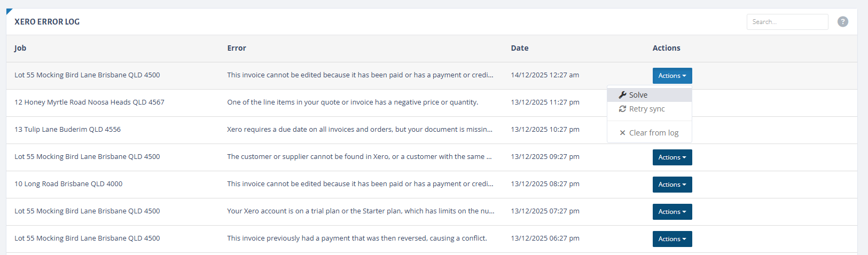Click the blue corner marker above Xero Error Log

click(x=9, y=11)
